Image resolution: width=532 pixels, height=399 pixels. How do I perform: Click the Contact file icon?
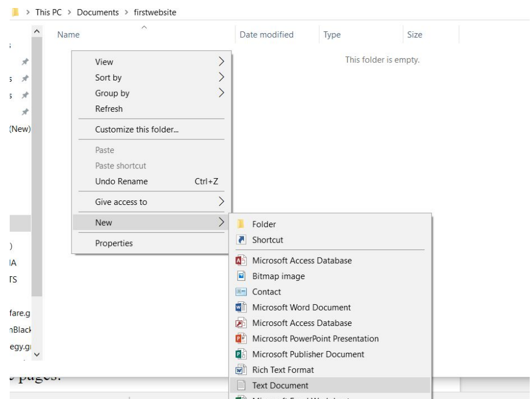(x=241, y=292)
